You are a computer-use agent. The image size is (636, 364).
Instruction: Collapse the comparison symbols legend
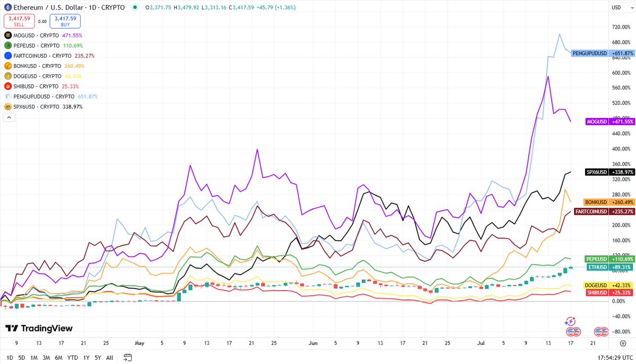[x=9, y=118]
